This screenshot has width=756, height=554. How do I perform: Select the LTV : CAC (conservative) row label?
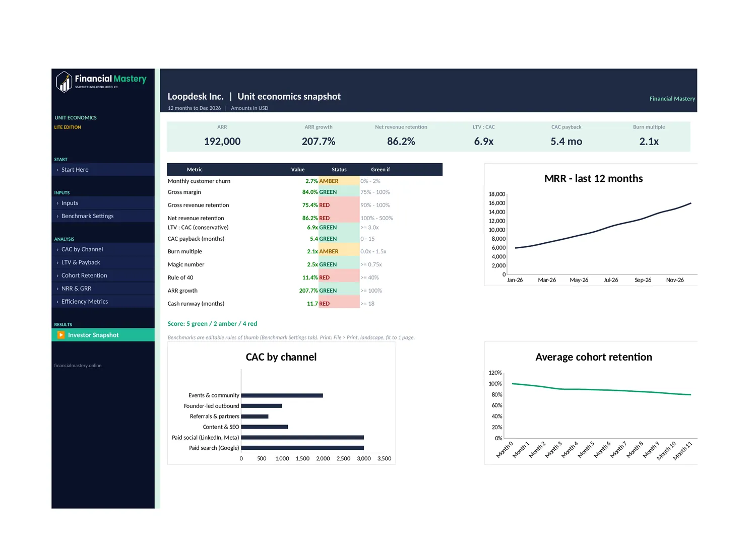click(x=198, y=228)
